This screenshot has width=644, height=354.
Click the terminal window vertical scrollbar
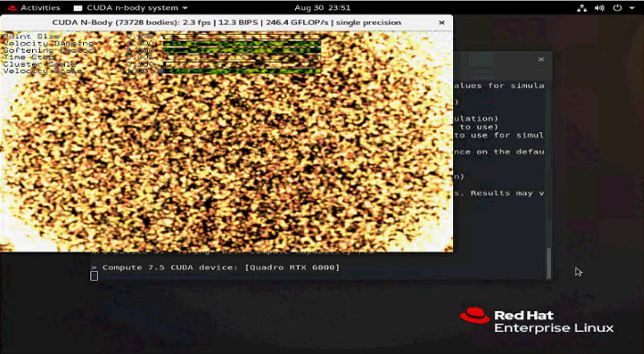[548, 264]
